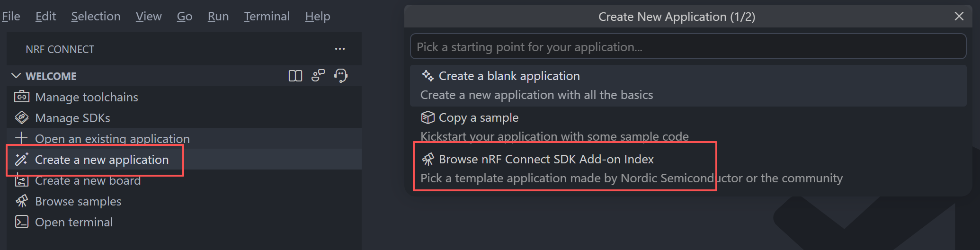Click the Open terminal icon
This screenshot has width=980, height=250.
22,222
